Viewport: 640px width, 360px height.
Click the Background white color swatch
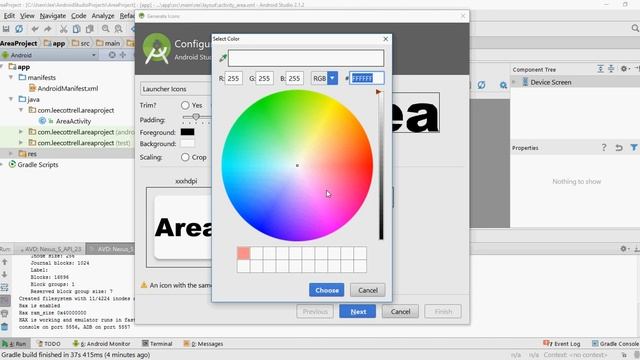(x=188, y=143)
